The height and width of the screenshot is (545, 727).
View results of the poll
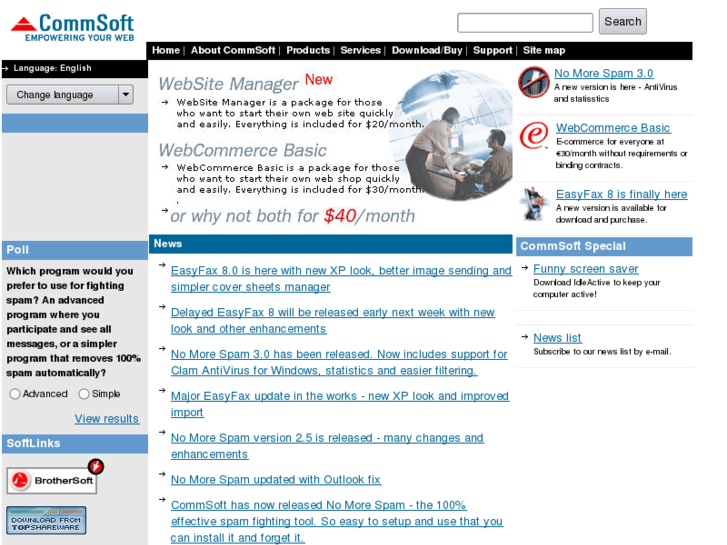point(107,419)
